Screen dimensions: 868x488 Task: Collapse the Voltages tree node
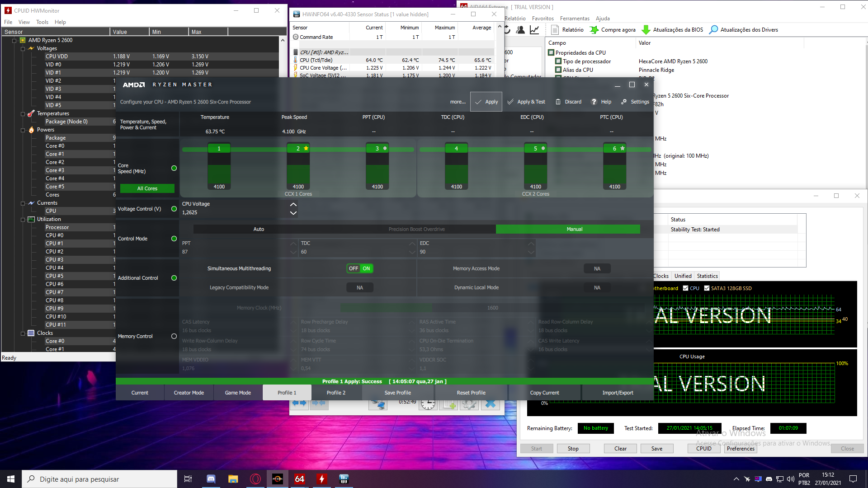click(23, 48)
